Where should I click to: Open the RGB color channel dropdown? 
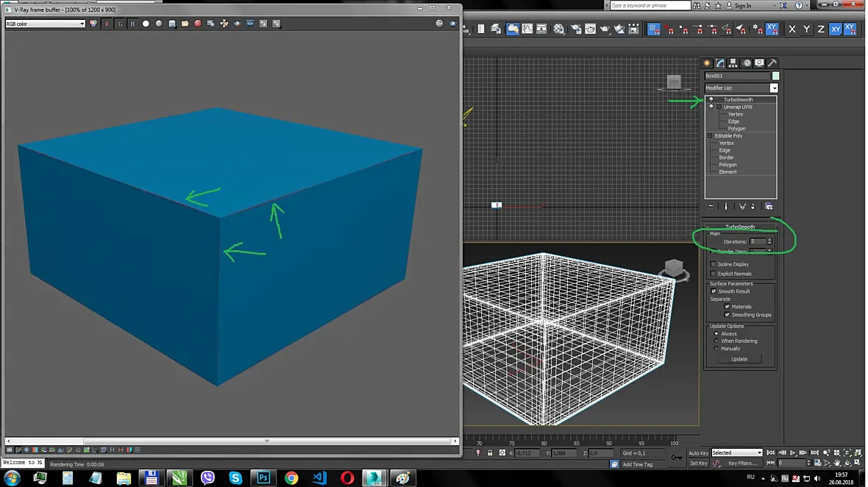pyautogui.click(x=46, y=24)
